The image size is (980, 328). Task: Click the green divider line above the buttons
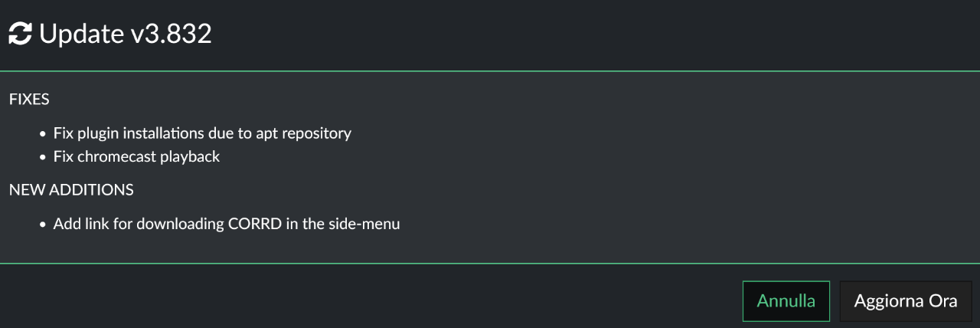coord(490,264)
